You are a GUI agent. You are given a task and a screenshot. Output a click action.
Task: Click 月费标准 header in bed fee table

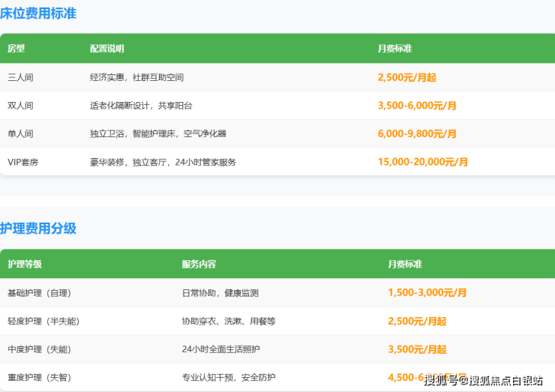[394, 49]
